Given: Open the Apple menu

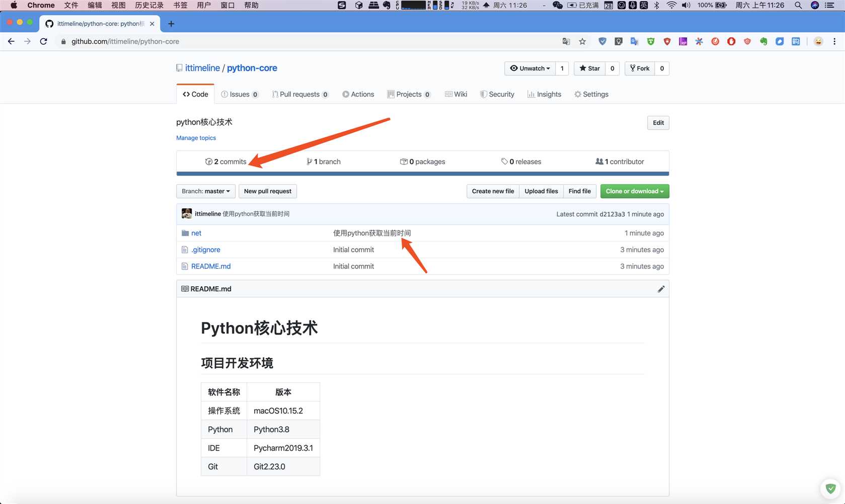Looking at the screenshot, I should 14,5.
